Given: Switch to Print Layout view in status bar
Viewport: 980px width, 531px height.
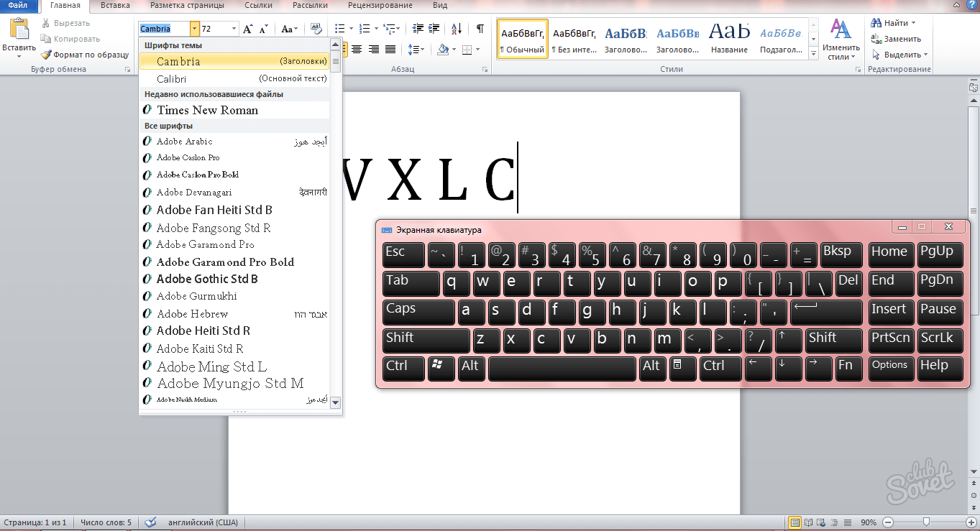Looking at the screenshot, I should coord(795,522).
